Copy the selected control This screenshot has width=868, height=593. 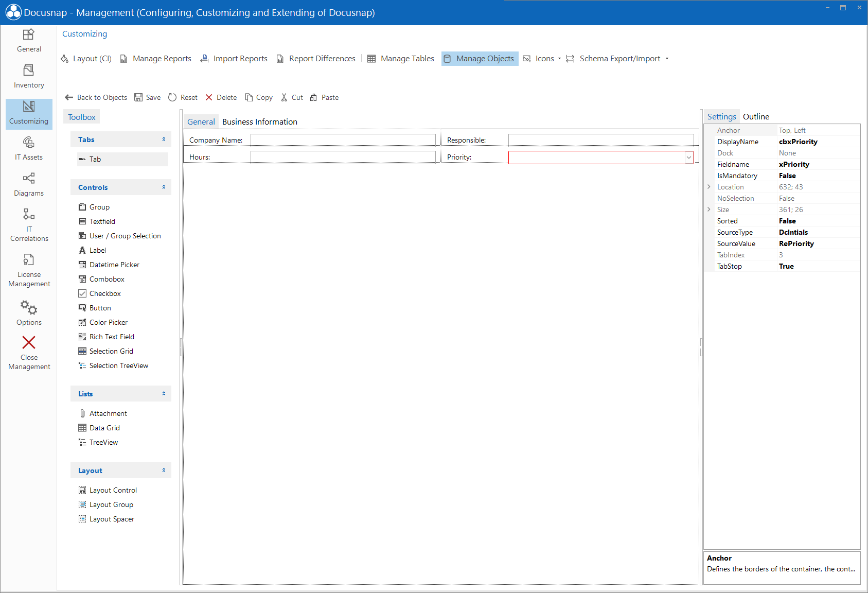(259, 97)
